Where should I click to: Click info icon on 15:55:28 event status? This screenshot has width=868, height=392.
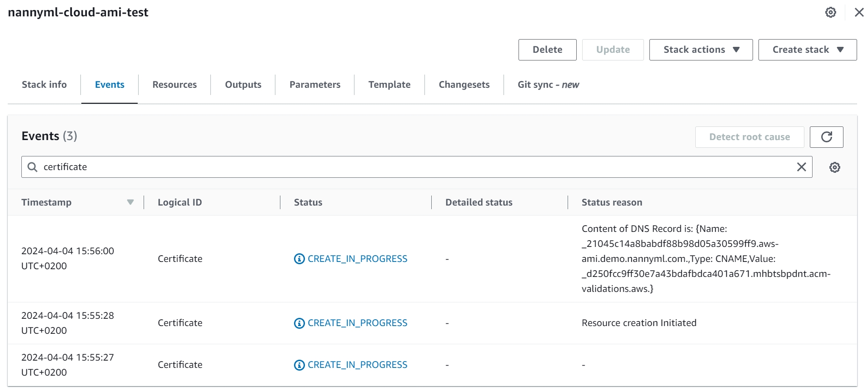[299, 323]
